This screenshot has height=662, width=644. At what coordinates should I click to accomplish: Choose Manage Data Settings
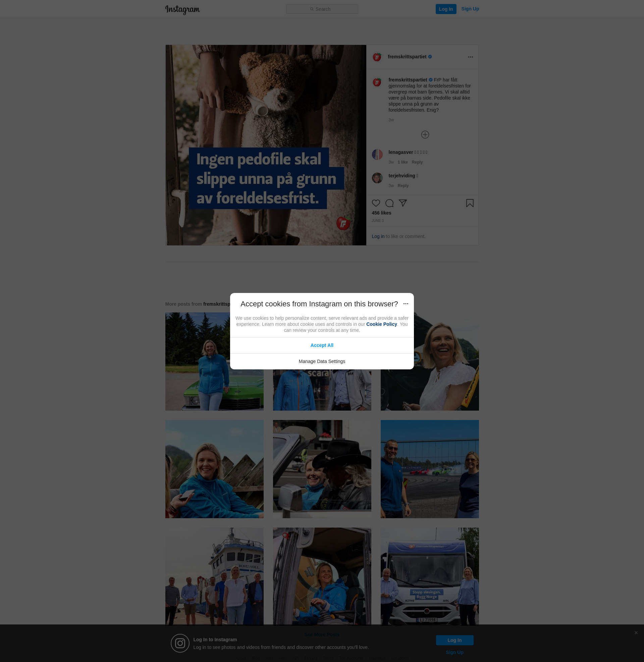tap(322, 362)
